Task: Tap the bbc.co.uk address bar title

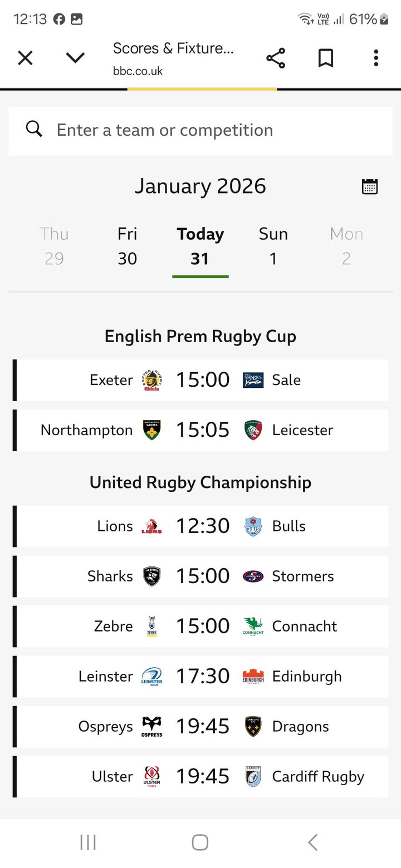Action: pyautogui.click(x=173, y=58)
